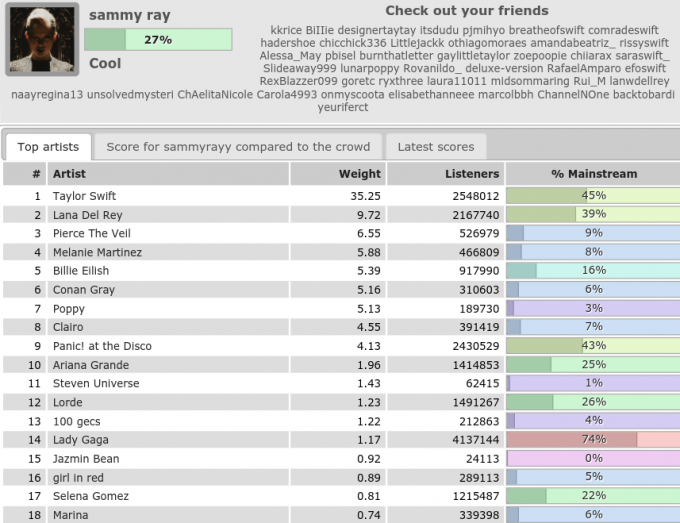Image resolution: width=680 pixels, height=523 pixels.
Task: Open friend link Slideaway999
Action: [299, 68]
